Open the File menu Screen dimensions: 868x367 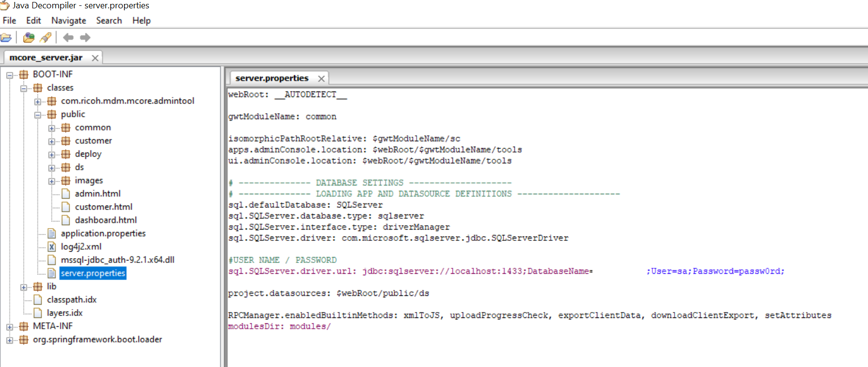pyautogui.click(x=9, y=21)
